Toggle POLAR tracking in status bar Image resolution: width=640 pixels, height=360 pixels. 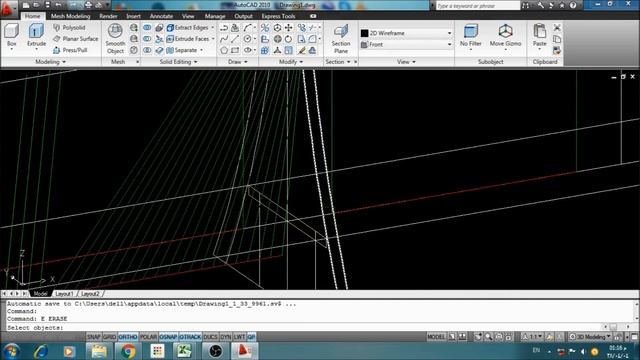point(148,337)
